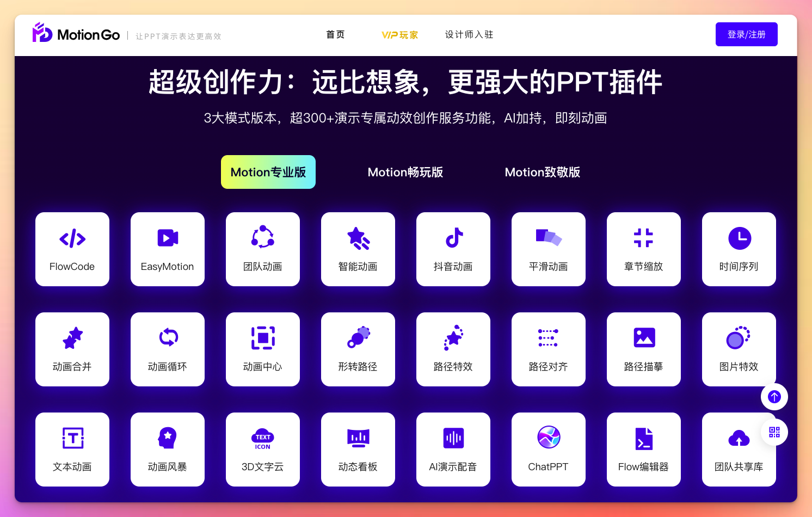This screenshot has height=517, width=812.
Task: Select the Flow编辑器 editor
Action: tap(643, 450)
